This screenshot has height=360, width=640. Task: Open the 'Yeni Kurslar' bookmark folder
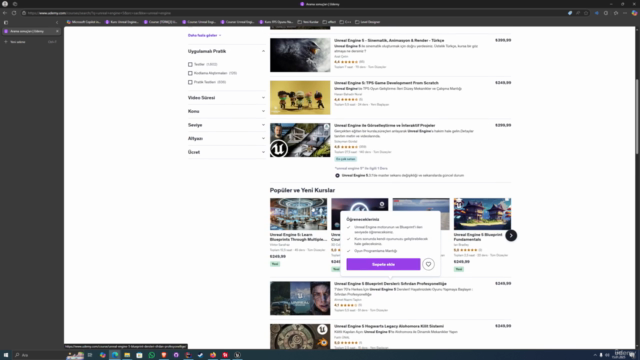[308, 22]
